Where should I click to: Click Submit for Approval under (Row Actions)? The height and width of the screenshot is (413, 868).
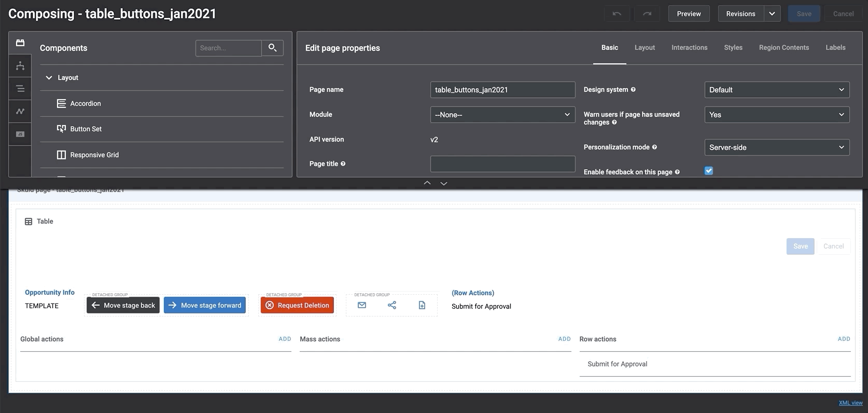(x=481, y=306)
